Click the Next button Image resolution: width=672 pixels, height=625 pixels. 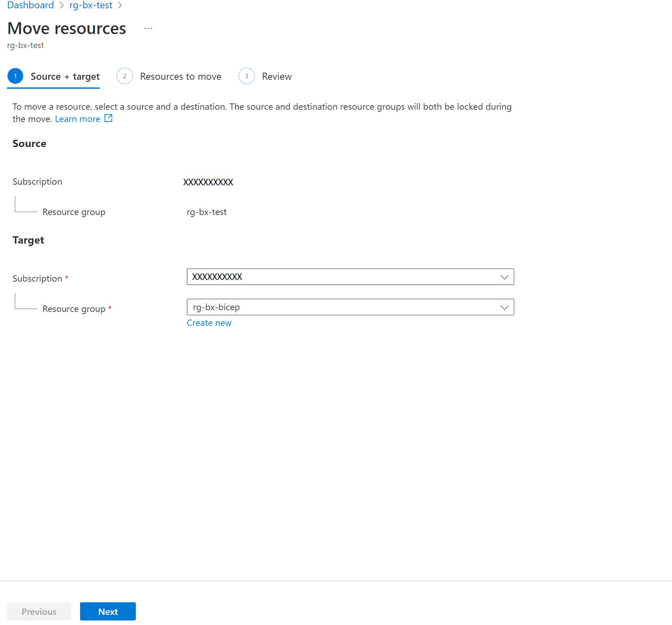(108, 612)
